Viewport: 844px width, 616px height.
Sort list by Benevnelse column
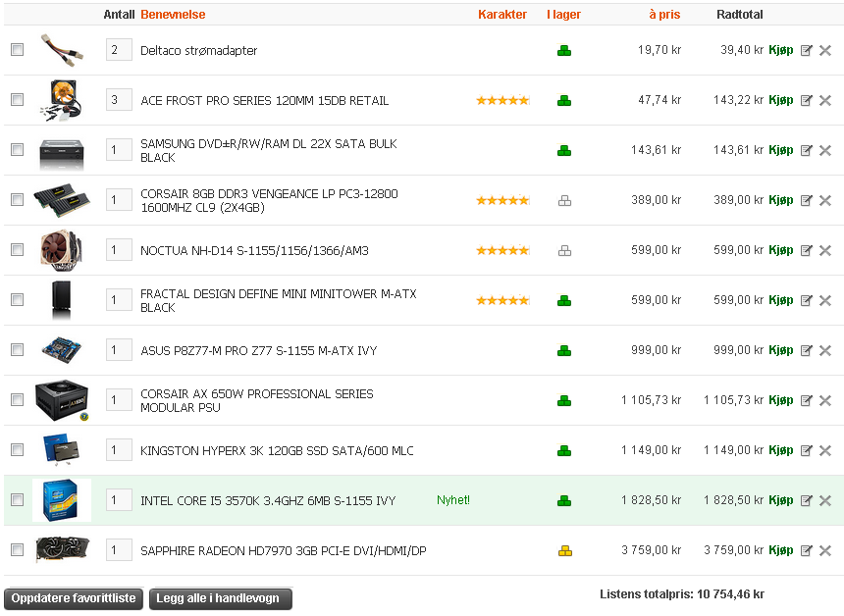pyautogui.click(x=173, y=15)
